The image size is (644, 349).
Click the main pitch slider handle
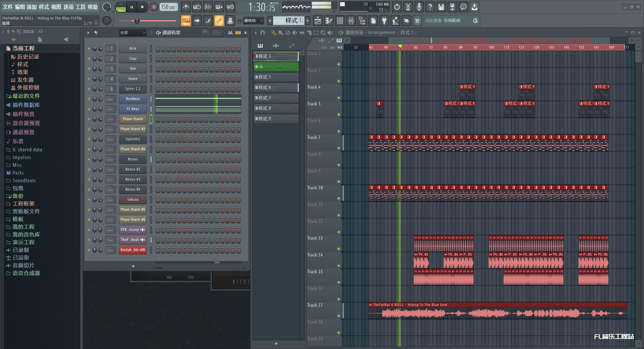coord(137,21)
